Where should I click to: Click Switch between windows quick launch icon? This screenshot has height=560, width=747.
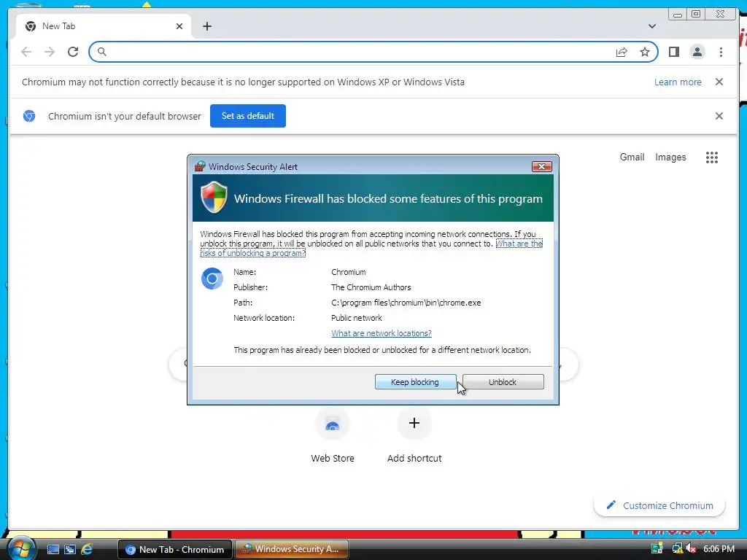click(x=70, y=550)
